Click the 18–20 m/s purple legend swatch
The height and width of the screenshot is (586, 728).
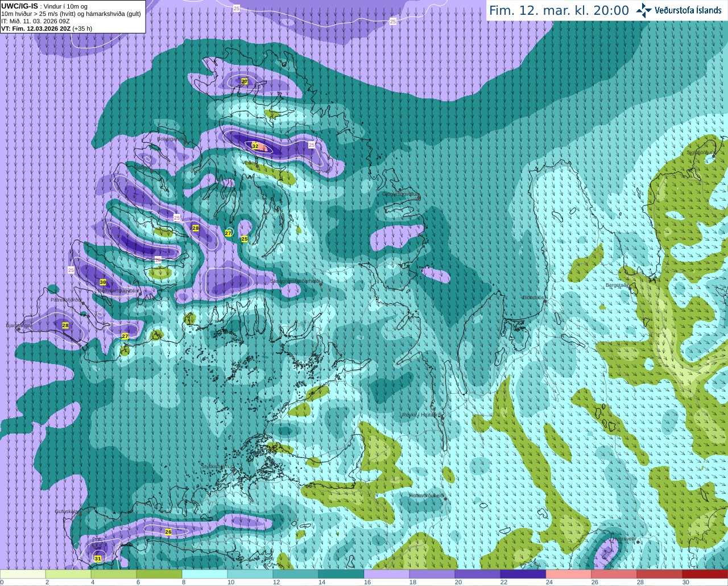(x=432, y=574)
